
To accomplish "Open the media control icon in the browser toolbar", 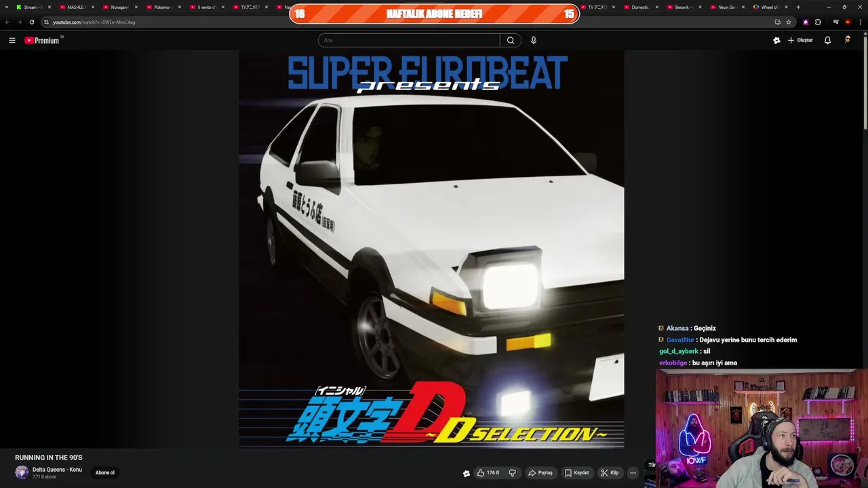I will 836,22.
